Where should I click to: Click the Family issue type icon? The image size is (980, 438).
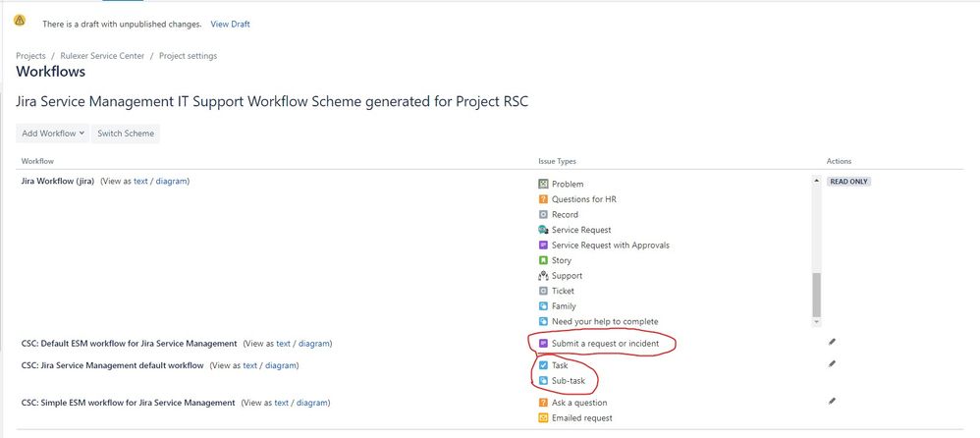pos(543,306)
